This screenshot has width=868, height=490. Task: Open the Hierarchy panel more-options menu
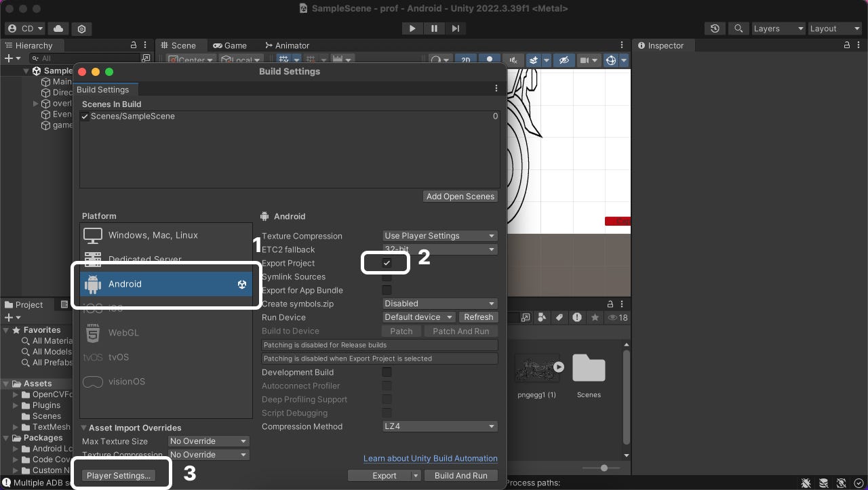tap(145, 45)
